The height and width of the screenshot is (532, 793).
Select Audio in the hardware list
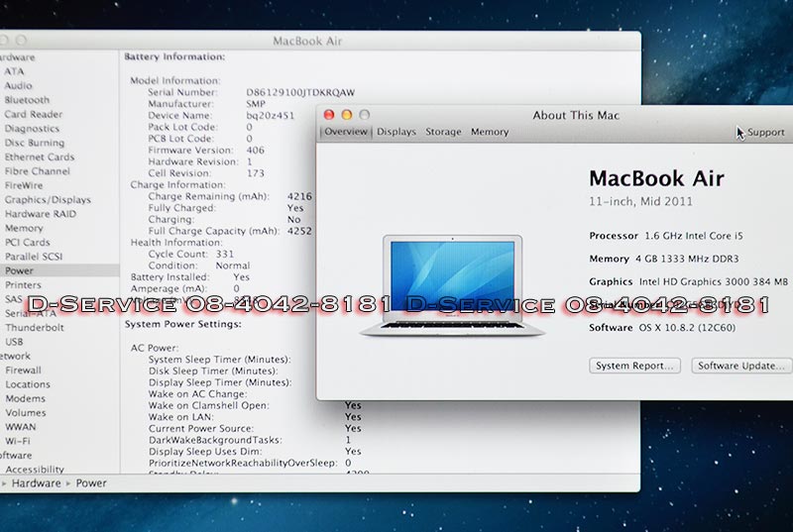[18, 86]
